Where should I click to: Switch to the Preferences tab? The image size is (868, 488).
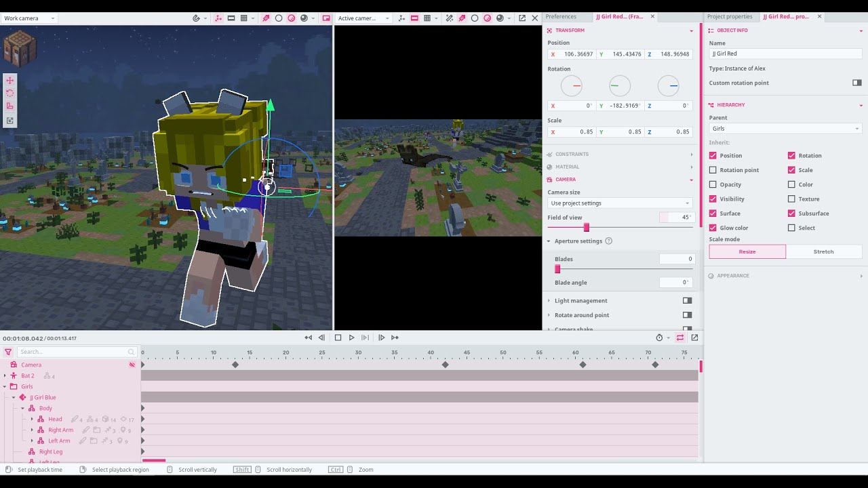coord(561,16)
